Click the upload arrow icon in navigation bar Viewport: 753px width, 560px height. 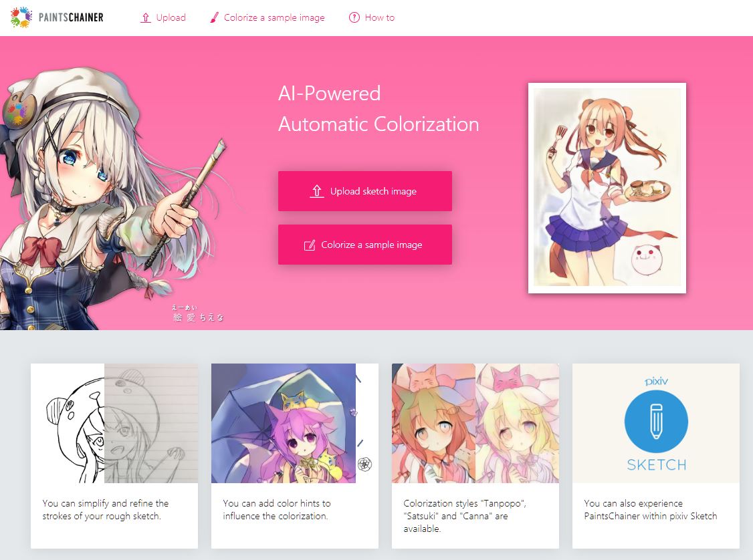click(x=146, y=18)
